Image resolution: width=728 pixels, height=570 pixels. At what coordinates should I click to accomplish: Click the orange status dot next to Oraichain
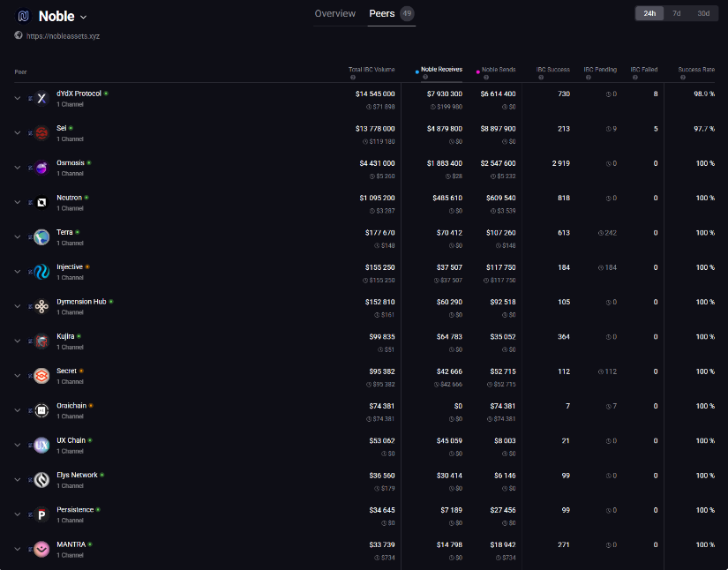(91, 406)
